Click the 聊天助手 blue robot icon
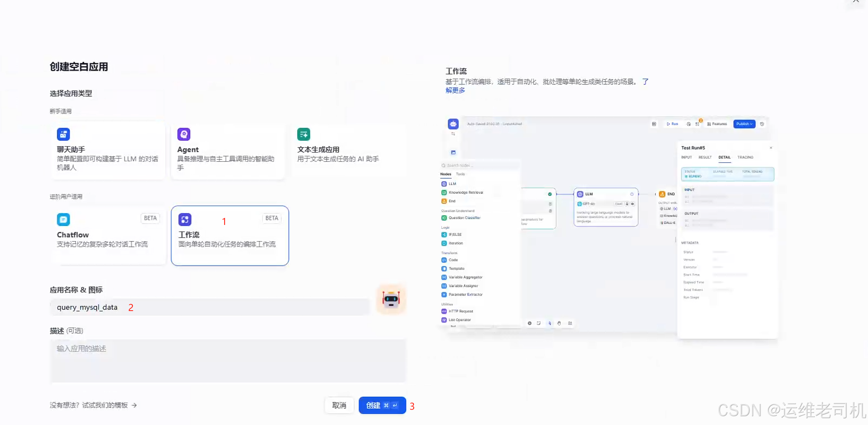The width and height of the screenshot is (868, 425). coord(64,134)
